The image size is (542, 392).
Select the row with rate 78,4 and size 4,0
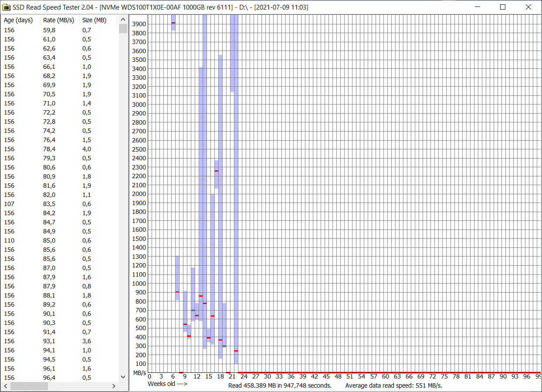coord(60,149)
